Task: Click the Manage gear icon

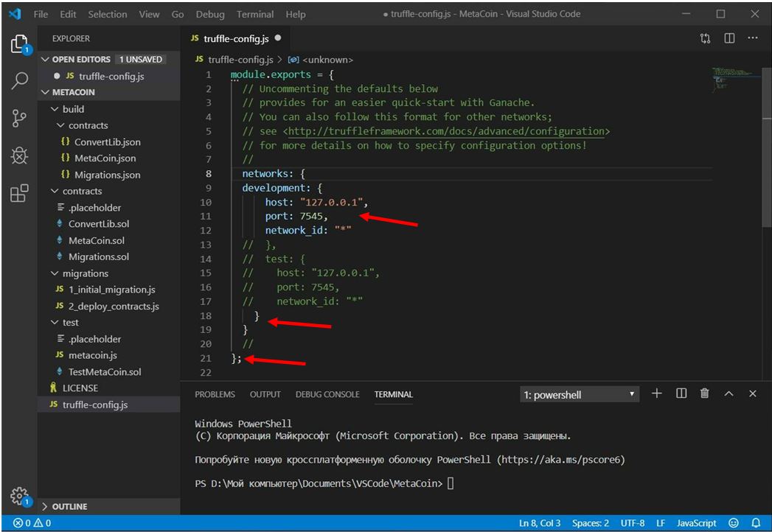Action: (19, 496)
